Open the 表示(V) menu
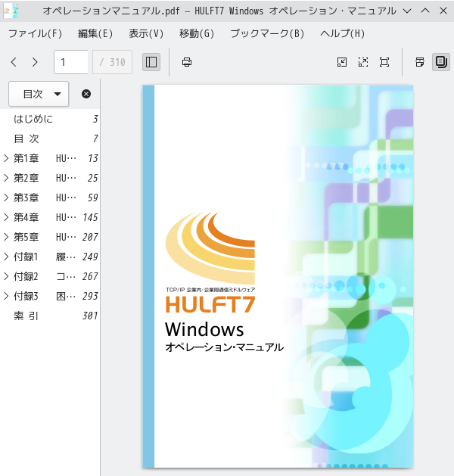 point(146,33)
